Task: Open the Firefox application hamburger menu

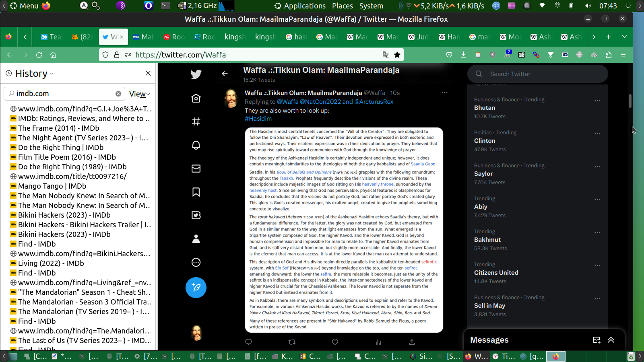Action: coord(623,55)
